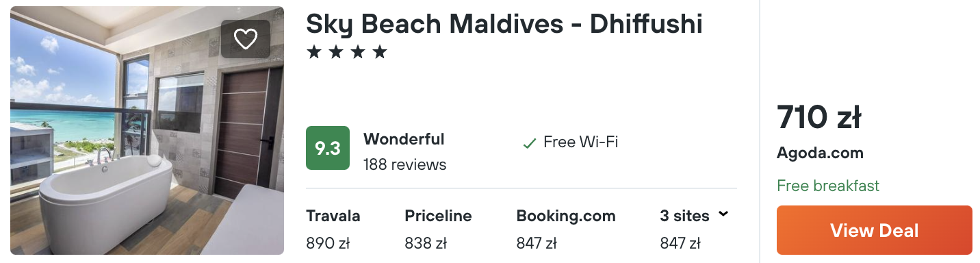The height and width of the screenshot is (263, 980).
Task: Select the Travala price offer
Action: [333, 229]
